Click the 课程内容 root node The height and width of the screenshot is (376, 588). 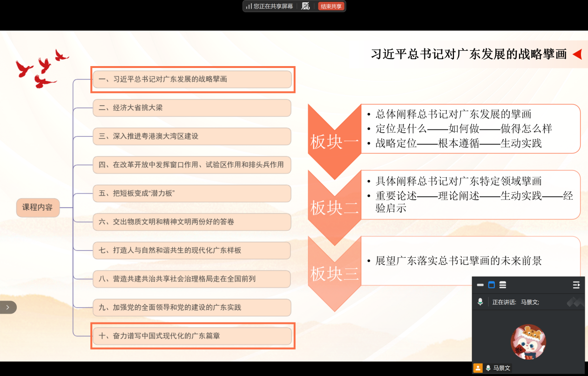tap(38, 208)
